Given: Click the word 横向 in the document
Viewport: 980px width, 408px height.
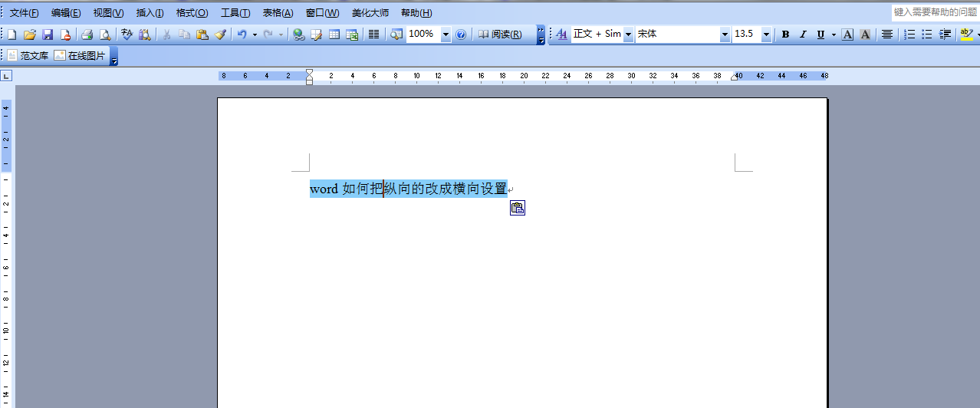Looking at the screenshot, I should pyautogui.click(x=466, y=189).
